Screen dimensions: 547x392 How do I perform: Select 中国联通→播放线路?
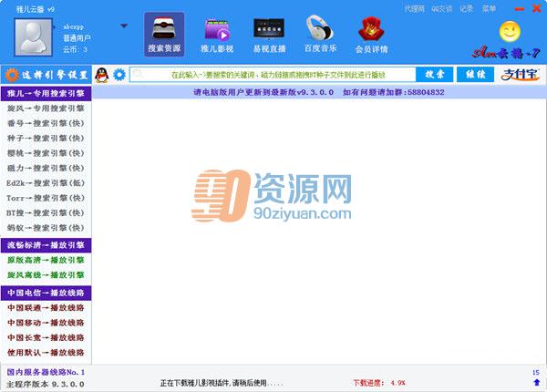[46, 308]
